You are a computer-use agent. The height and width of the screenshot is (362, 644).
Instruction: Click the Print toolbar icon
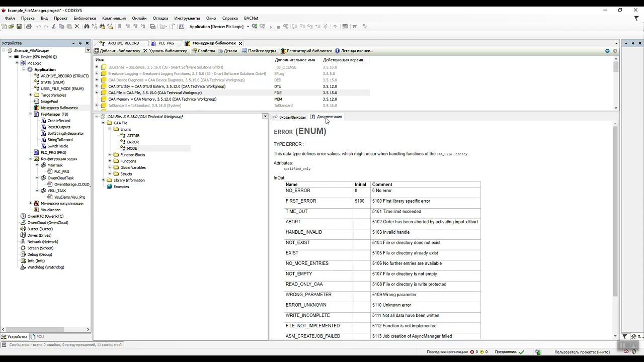pyautogui.click(x=29, y=27)
